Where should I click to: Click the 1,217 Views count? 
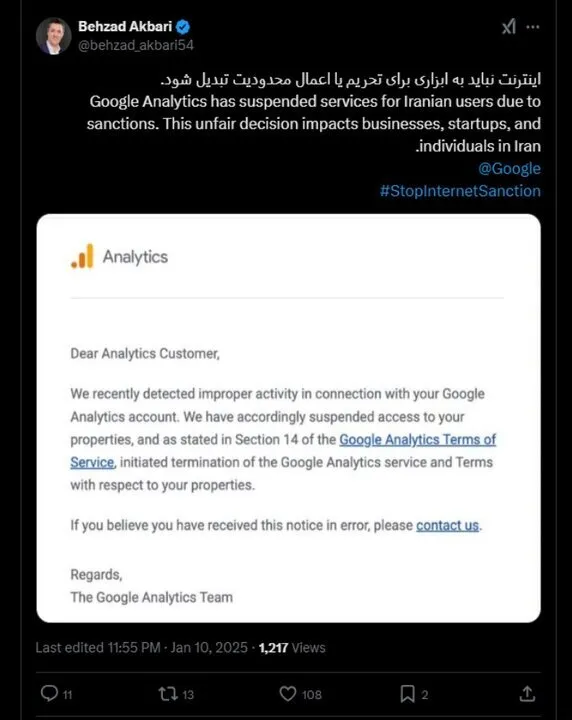(x=292, y=647)
